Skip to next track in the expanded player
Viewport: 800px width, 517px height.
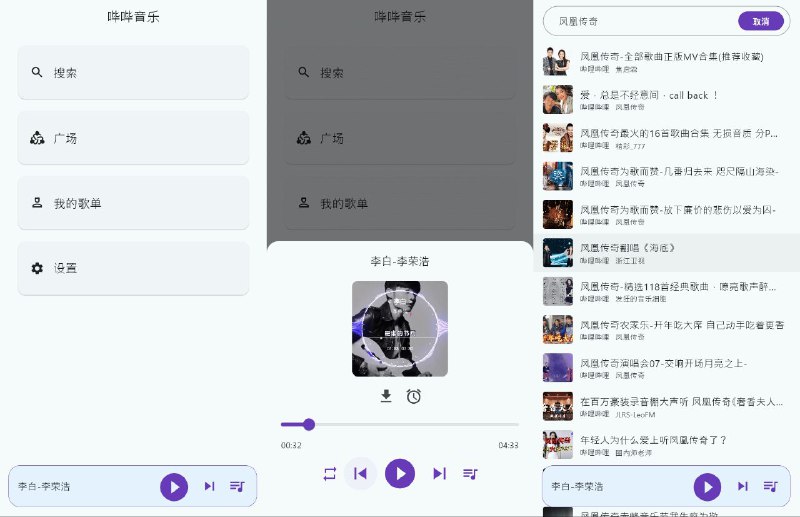click(x=439, y=474)
